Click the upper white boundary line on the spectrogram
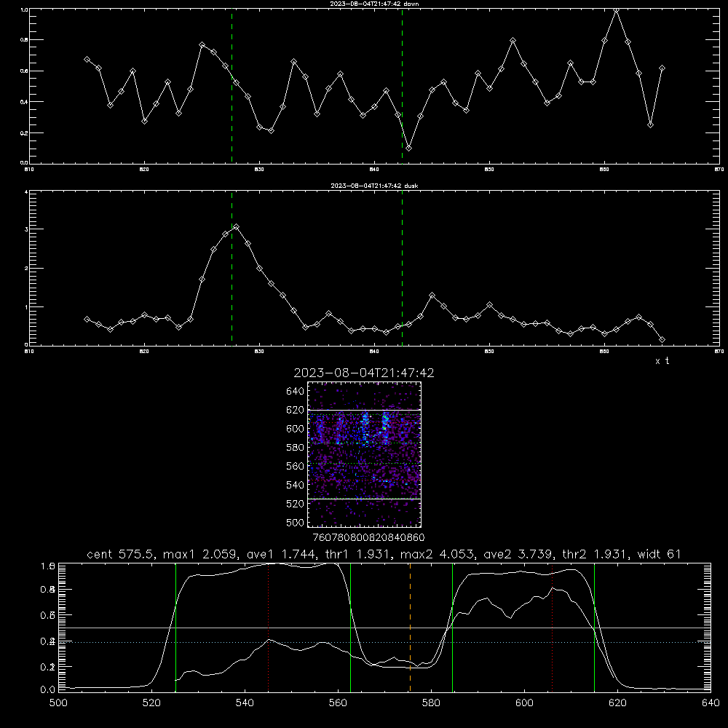The image size is (728, 728). coord(365,410)
